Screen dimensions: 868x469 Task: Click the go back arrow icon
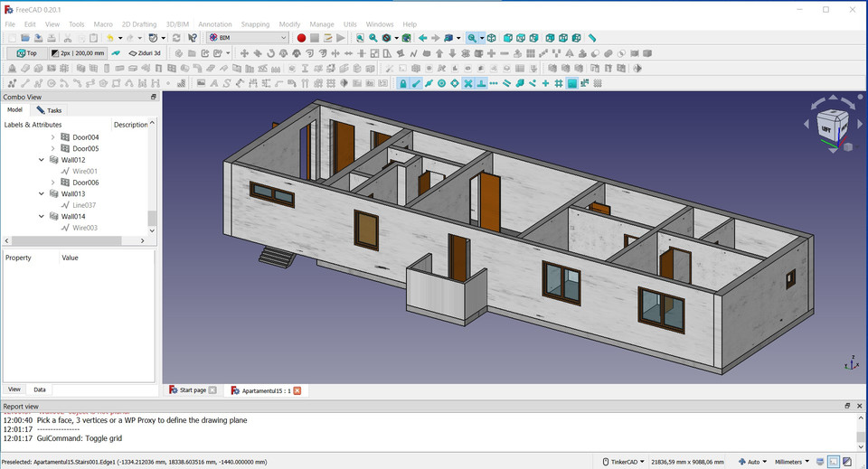click(422, 38)
